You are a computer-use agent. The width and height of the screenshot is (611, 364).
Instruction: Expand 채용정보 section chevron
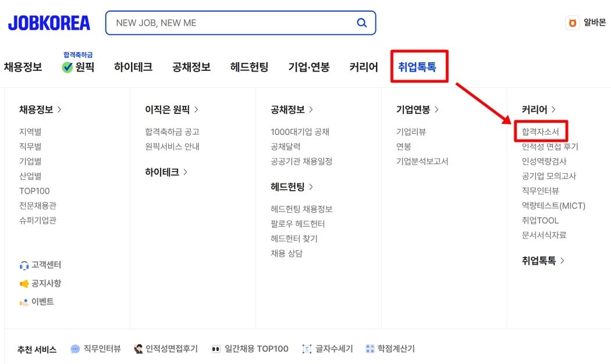tap(59, 110)
